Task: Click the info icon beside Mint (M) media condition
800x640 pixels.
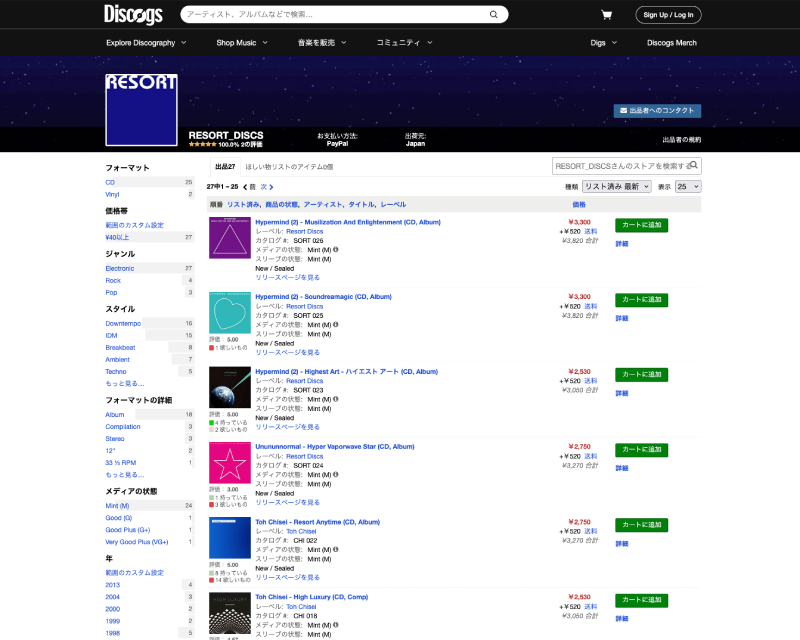Action: tap(336, 248)
